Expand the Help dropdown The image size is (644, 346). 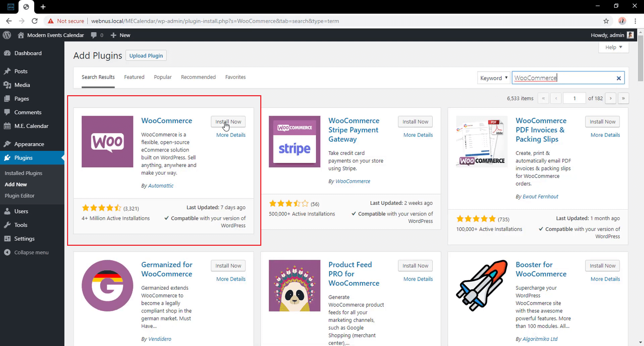(613, 47)
